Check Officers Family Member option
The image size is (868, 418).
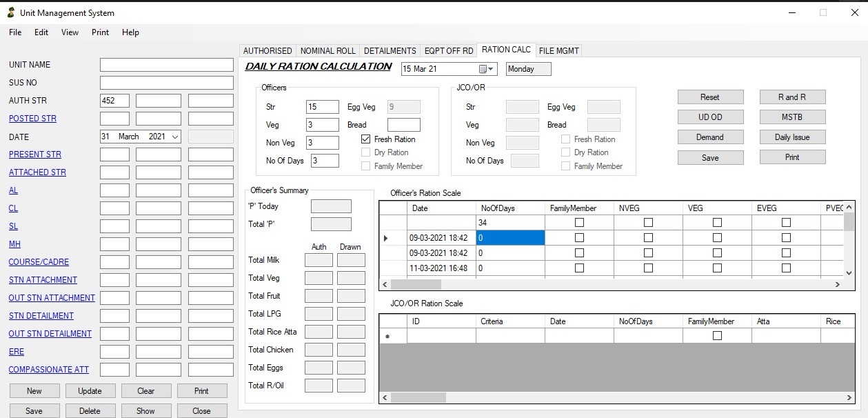click(366, 166)
